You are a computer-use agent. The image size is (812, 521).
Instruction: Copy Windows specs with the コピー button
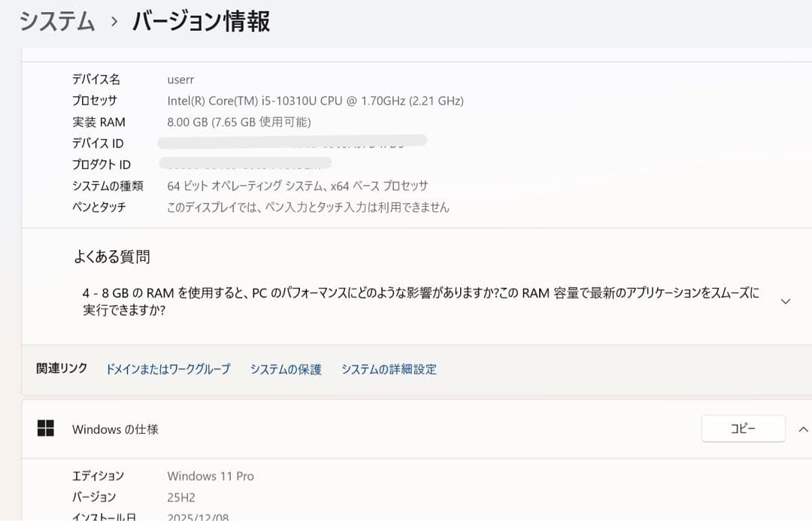click(x=743, y=429)
